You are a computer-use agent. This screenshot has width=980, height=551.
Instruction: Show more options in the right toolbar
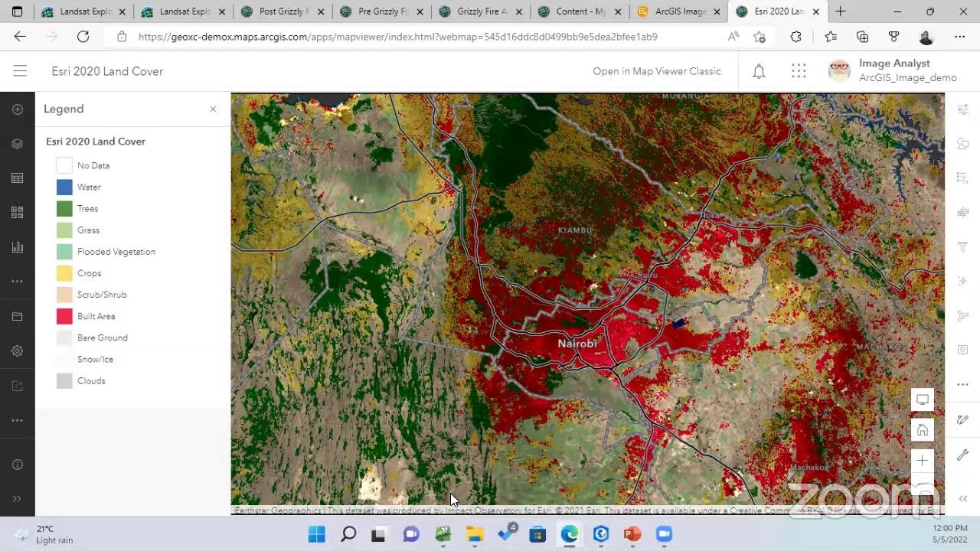(x=963, y=384)
